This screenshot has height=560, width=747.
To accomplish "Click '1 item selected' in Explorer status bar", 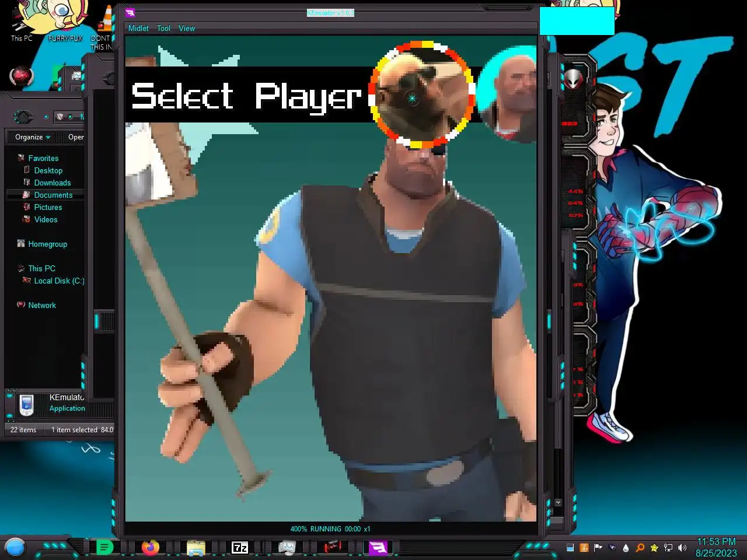I will coord(74,430).
